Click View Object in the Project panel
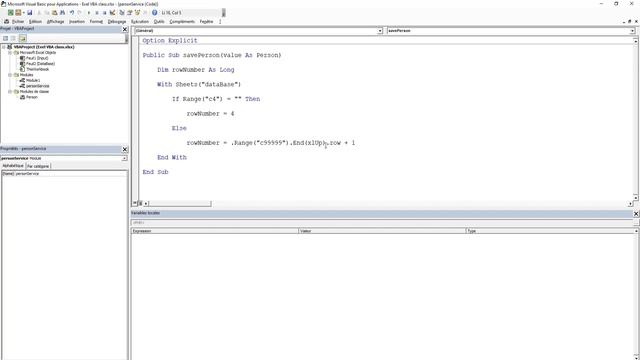Viewport: 640px width, 360px height. [x=13, y=38]
